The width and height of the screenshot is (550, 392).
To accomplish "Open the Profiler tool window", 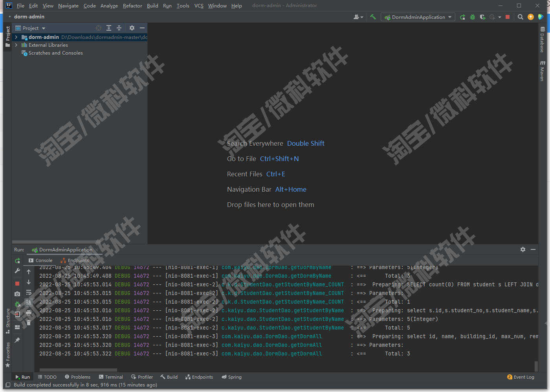I will tap(142, 377).
